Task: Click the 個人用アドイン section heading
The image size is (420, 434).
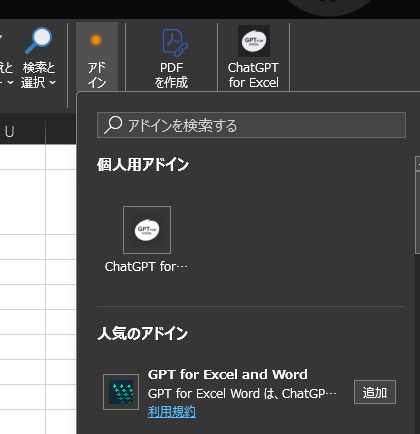Action: (143, 165)
